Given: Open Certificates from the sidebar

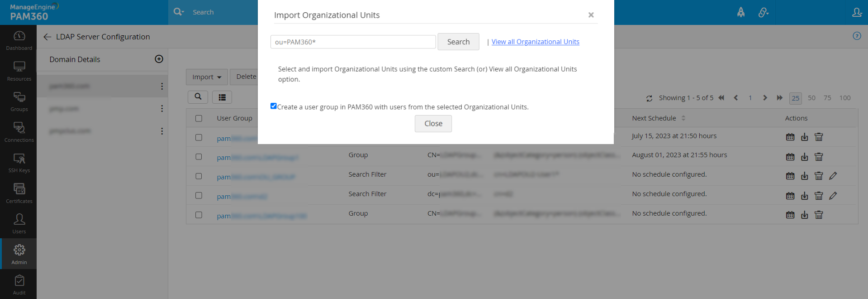Looking at the screenshot, I should click(x=19, y=193).
